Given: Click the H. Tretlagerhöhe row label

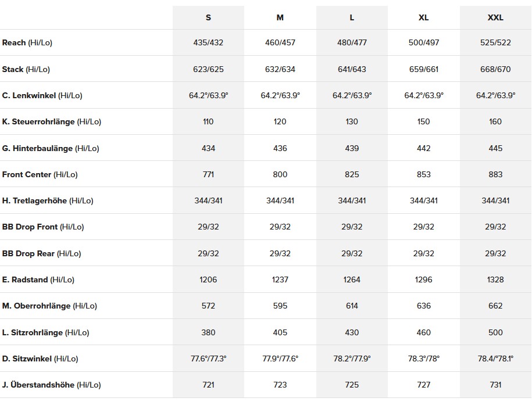Looking at the screenshot, I should pyautogui.click(x=48, y=201).
